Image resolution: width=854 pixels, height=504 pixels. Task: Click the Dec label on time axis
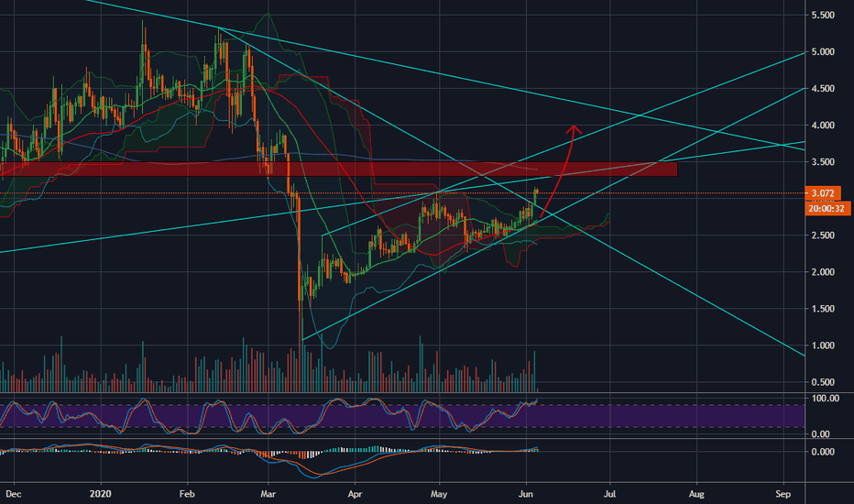[x=14, y=494]
